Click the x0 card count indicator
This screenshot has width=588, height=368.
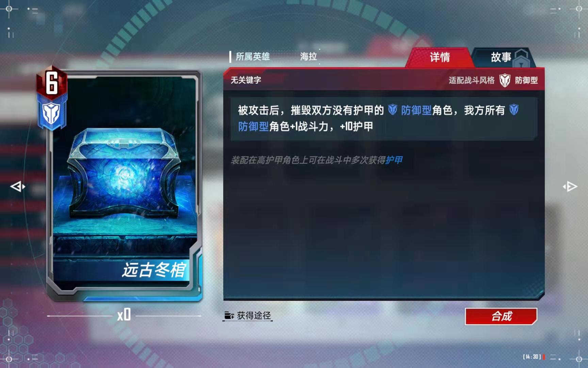click(x=124, y=315)
